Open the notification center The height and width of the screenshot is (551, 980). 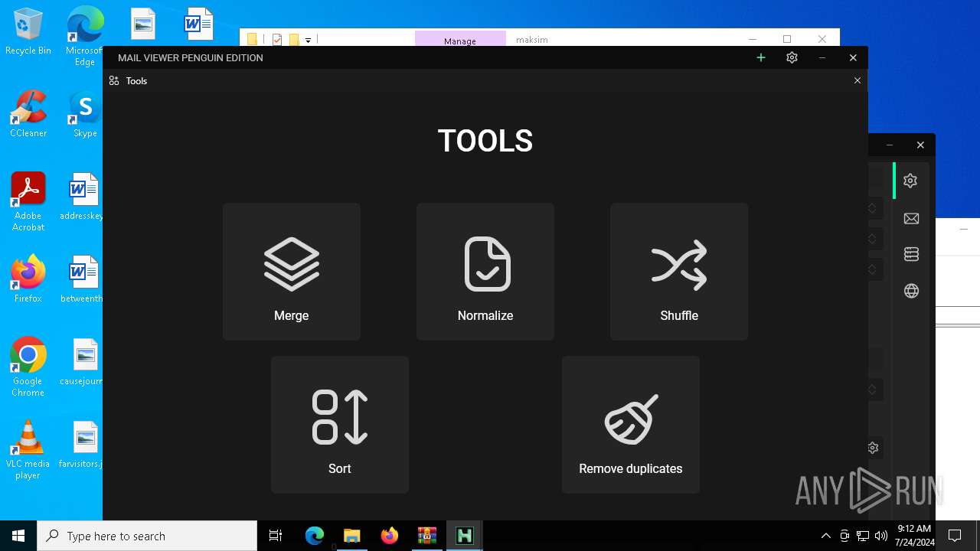(x=955, y=536)
